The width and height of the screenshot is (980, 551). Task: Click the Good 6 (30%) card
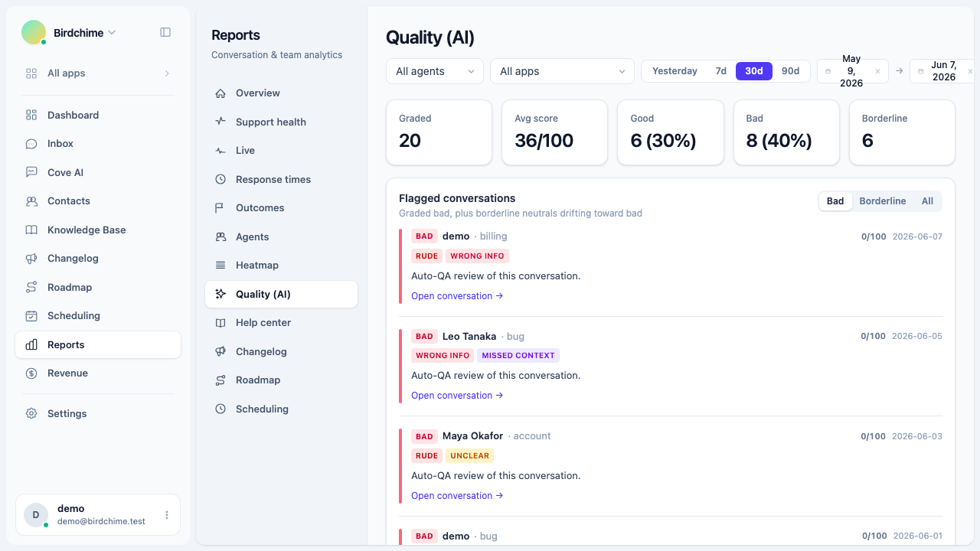(671, 132)
